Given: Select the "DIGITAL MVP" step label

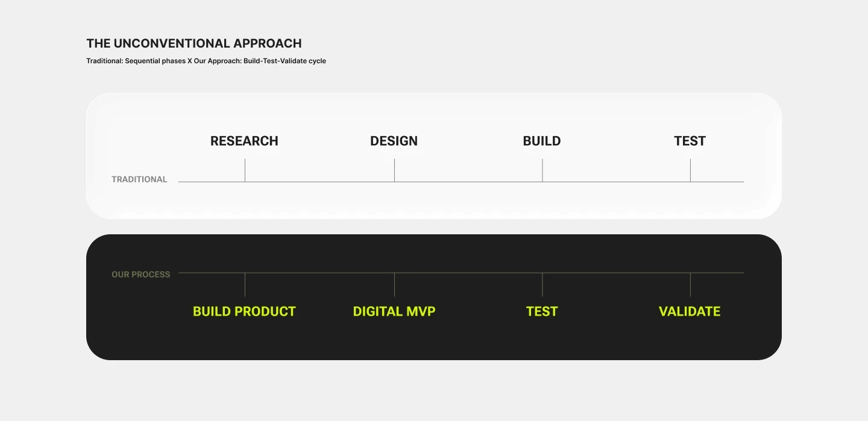Looking at the screenshot, I should 394,311.
